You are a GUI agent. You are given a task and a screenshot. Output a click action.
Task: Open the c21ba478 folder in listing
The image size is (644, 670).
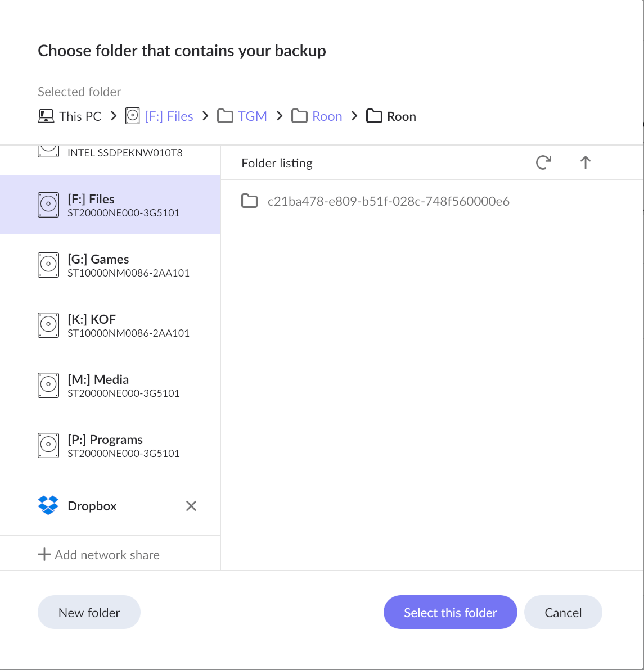point(388,201)
